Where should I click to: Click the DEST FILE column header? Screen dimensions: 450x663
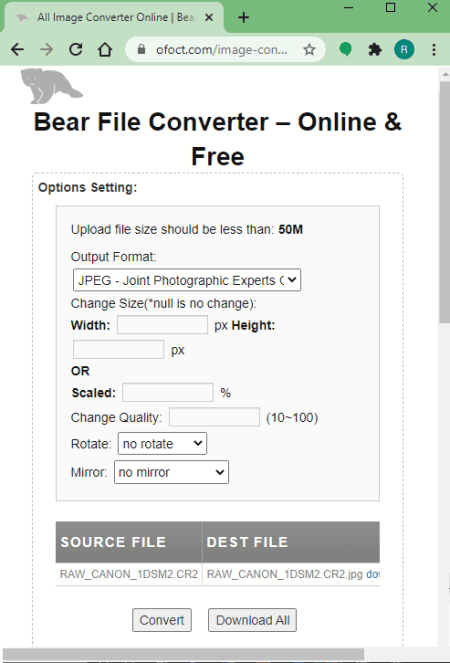(x=291, y=542)
